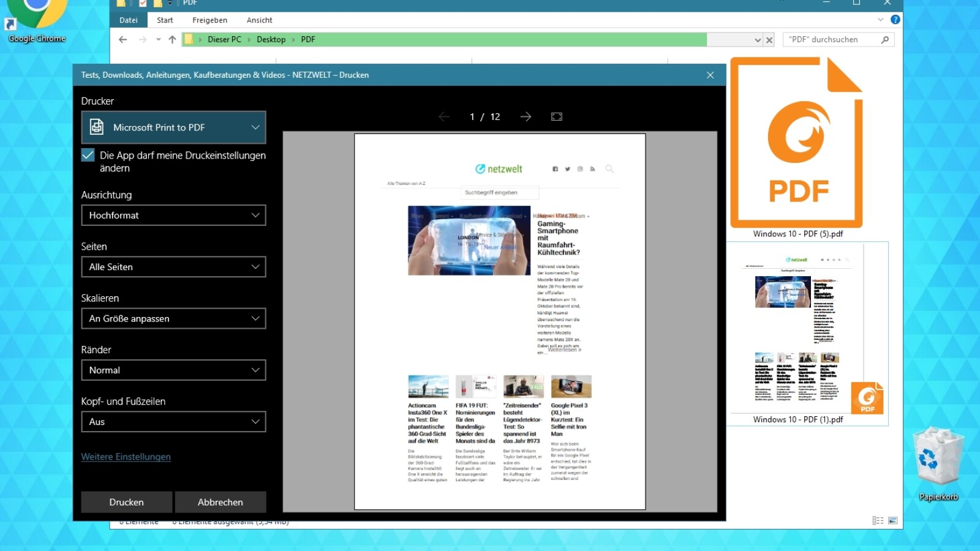Switch Explorer to large icons view

click(x=892, y=520)
